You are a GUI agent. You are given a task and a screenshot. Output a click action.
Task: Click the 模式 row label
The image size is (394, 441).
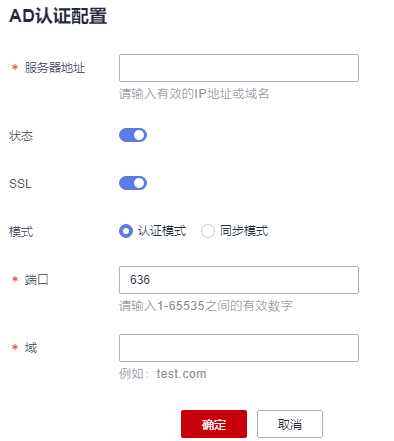pyautogui.click(x=21, y=232)
